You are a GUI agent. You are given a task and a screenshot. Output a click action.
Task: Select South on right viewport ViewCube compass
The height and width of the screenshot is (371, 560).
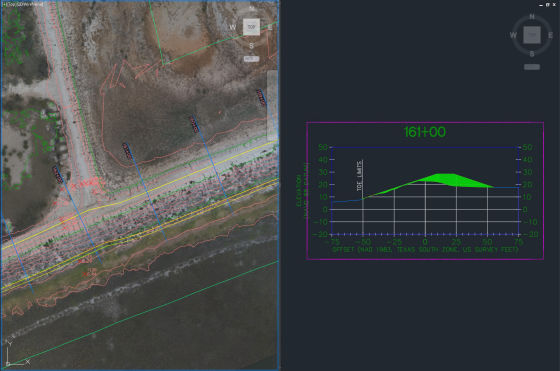click(x=532, y=54)
